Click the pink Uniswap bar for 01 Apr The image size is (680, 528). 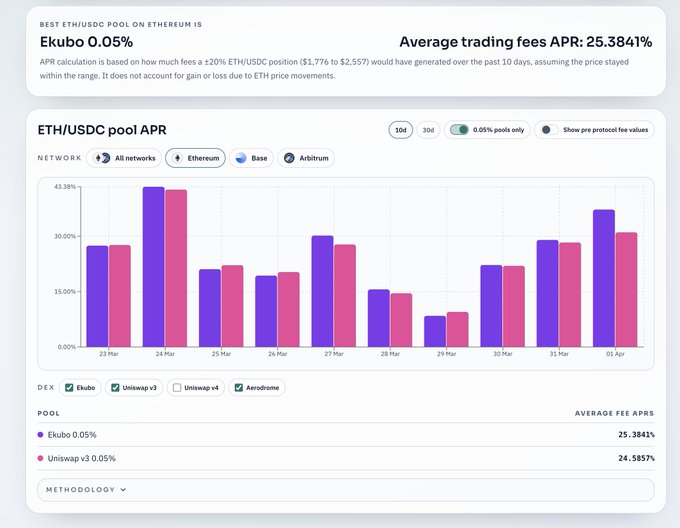(x=626, y=290)
